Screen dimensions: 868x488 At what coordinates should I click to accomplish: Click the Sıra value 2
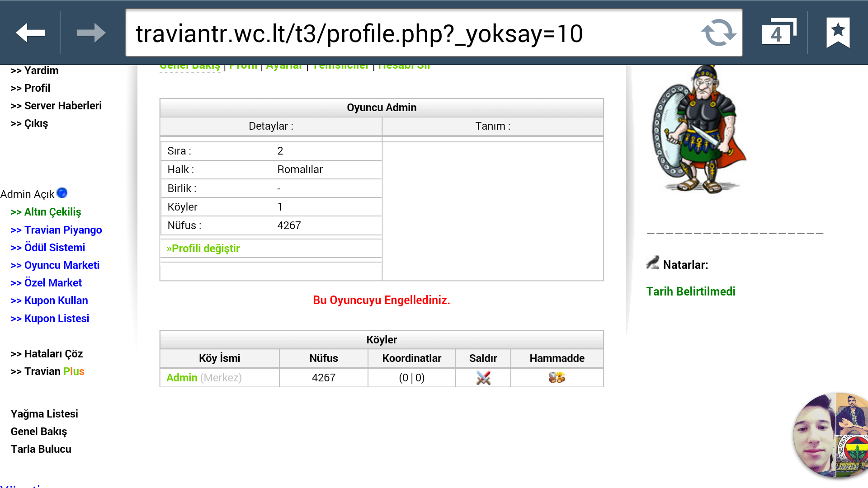(x=280, y=151)
